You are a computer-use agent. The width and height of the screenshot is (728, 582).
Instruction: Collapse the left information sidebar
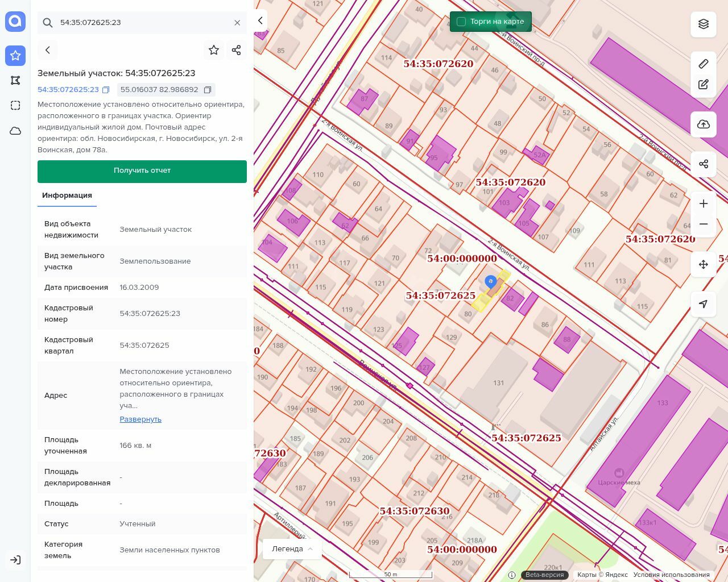coord(260,20)
